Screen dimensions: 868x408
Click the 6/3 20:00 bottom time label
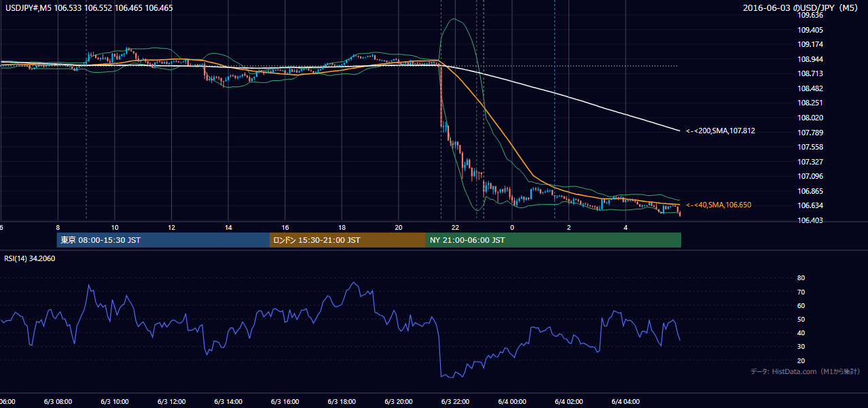[x=398, y=401]
